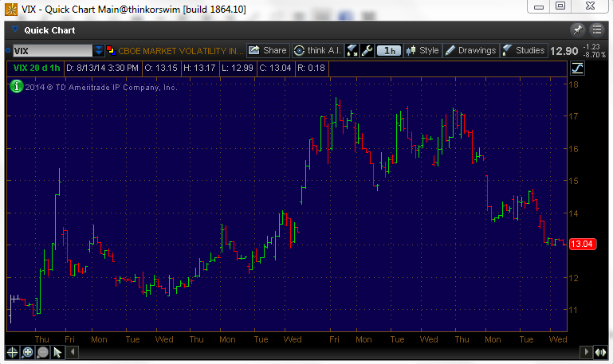Maximize the VIX Quick Chart window

[560, 6]
